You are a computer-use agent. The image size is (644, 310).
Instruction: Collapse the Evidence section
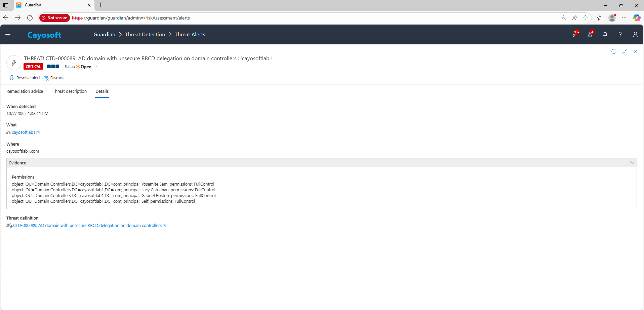632,163
